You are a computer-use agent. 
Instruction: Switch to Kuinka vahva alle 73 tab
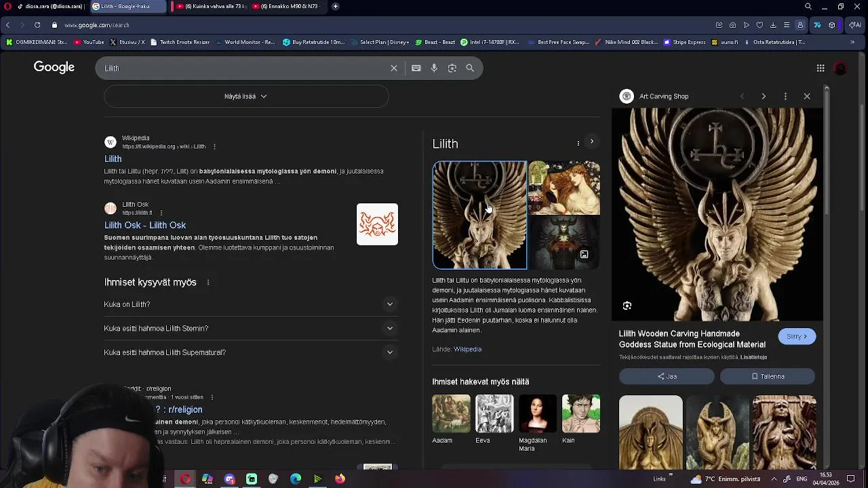tap(210, 6)
